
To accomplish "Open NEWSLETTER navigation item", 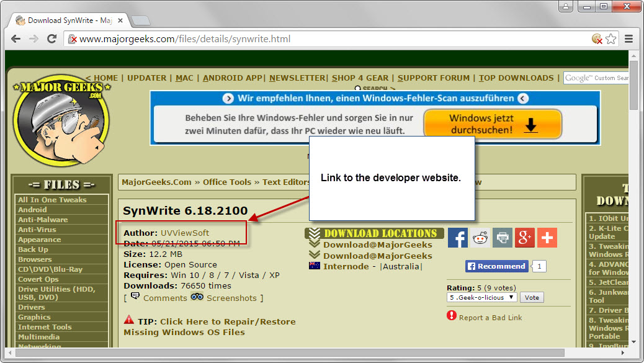I will [x=297, y=78].
